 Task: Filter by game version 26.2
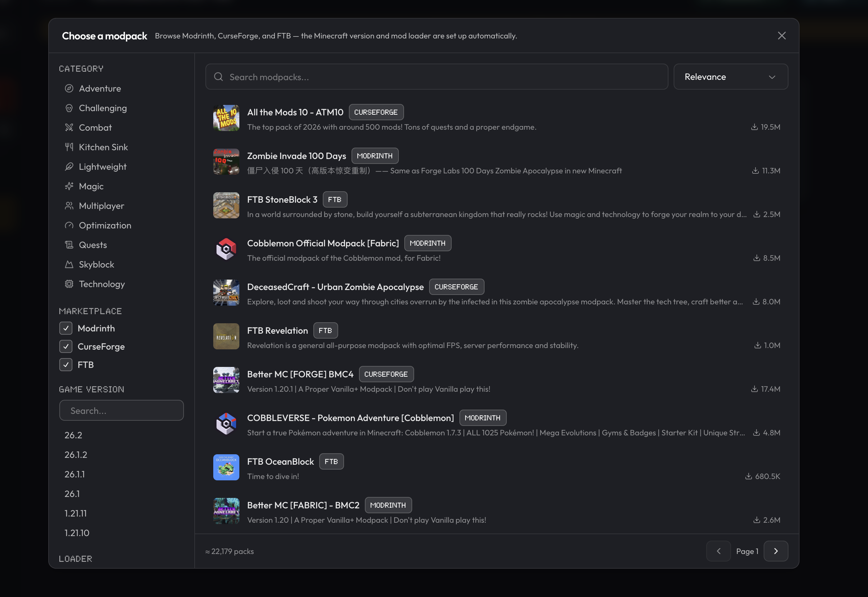pos(73,435)
